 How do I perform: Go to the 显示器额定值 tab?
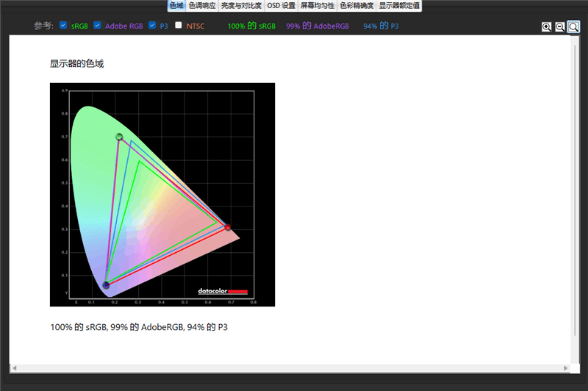pos(399,6)
